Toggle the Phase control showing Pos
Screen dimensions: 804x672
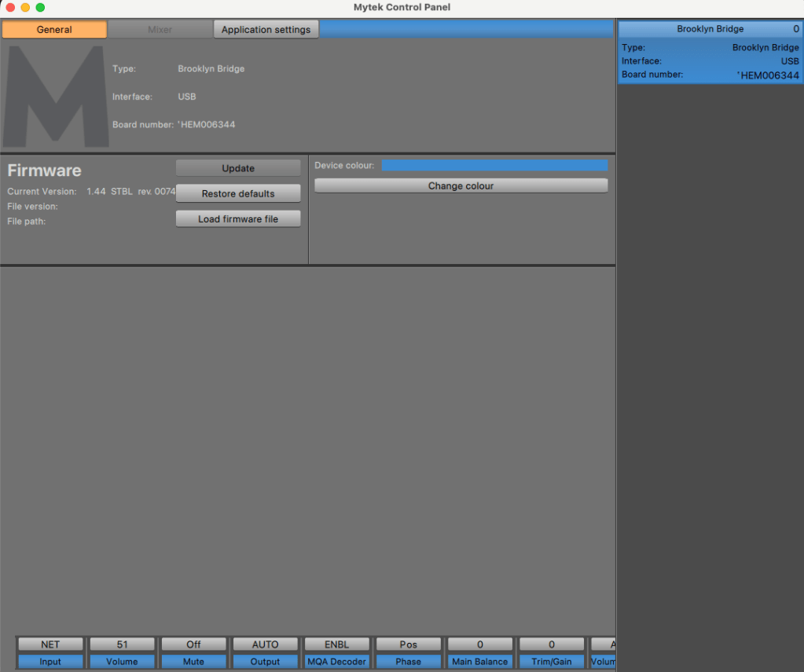pos(408,644)
